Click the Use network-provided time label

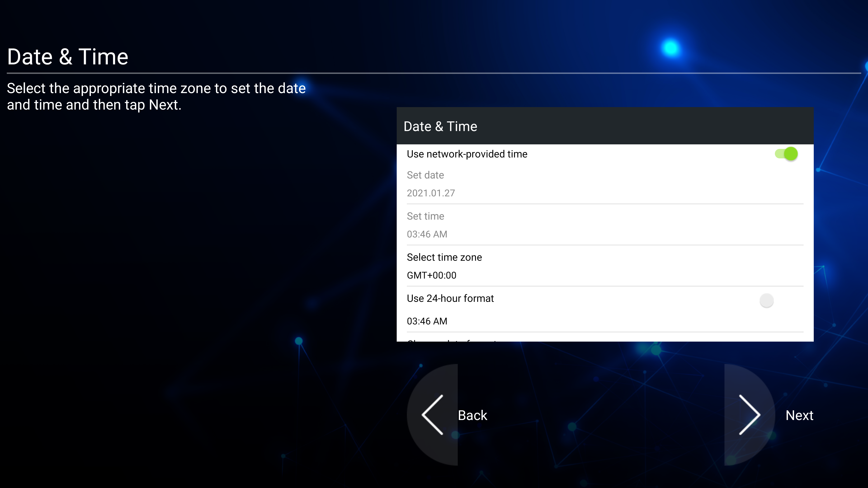[x=467, y=154]
